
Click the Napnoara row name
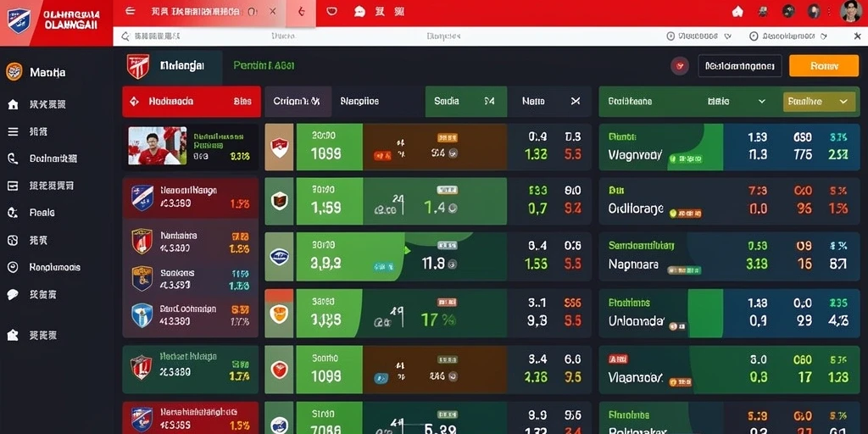(x=633, y=264)
